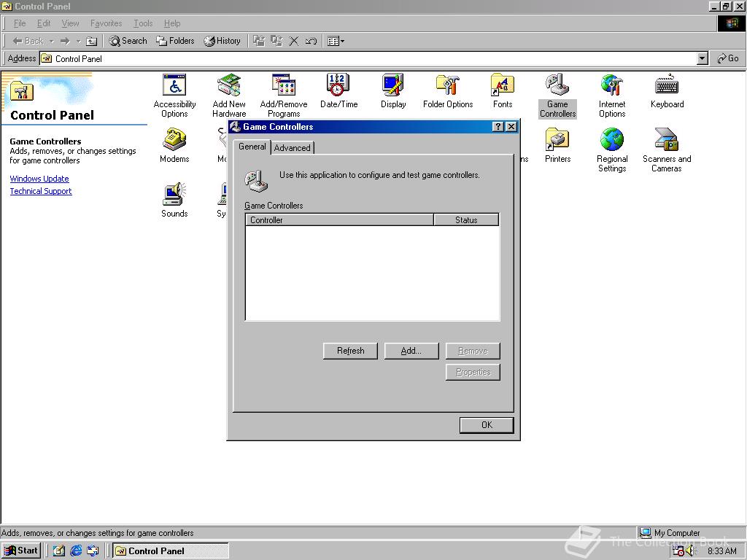Expand the Address bar dropdown
Screen dimensions: 747x560
coord(701,58)
